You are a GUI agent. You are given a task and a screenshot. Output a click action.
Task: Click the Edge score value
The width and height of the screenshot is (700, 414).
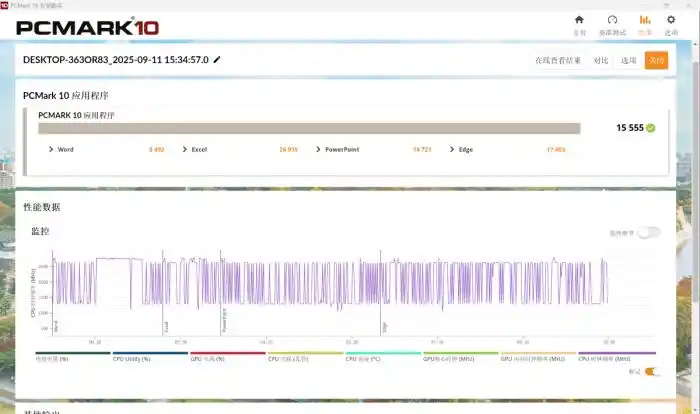click(x=556, y=149)
